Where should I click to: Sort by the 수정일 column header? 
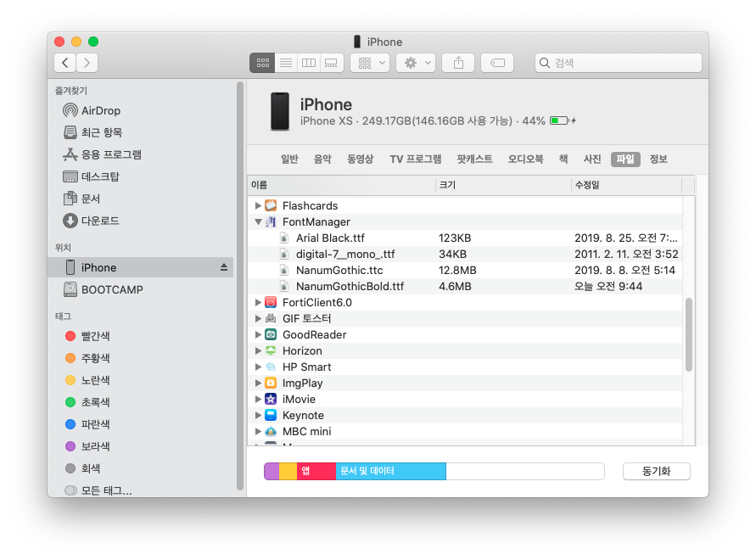click(626, 185)
